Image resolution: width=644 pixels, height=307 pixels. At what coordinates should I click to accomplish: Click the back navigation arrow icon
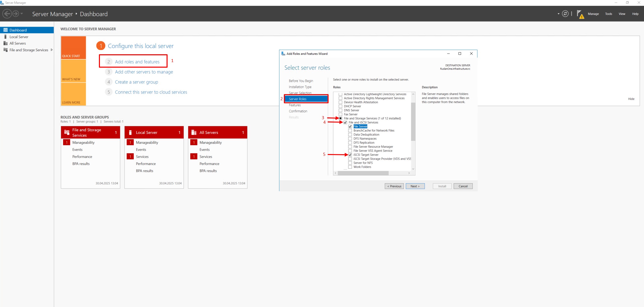7,14
